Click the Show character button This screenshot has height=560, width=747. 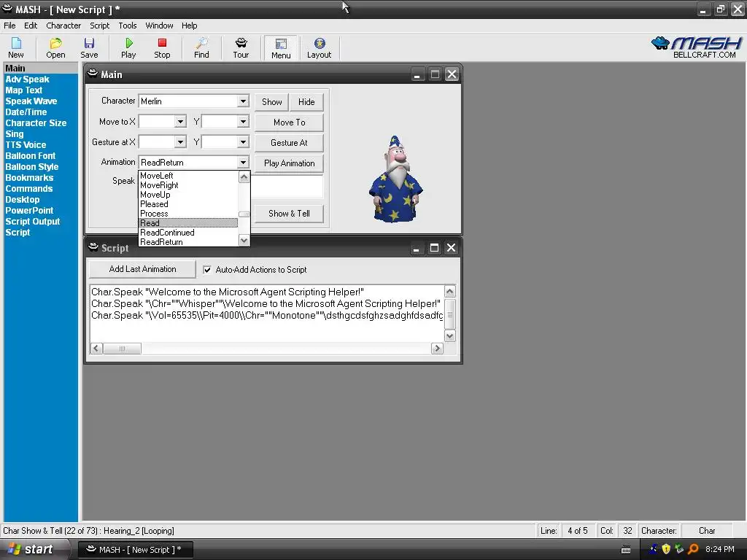click(x=271, y=102)
